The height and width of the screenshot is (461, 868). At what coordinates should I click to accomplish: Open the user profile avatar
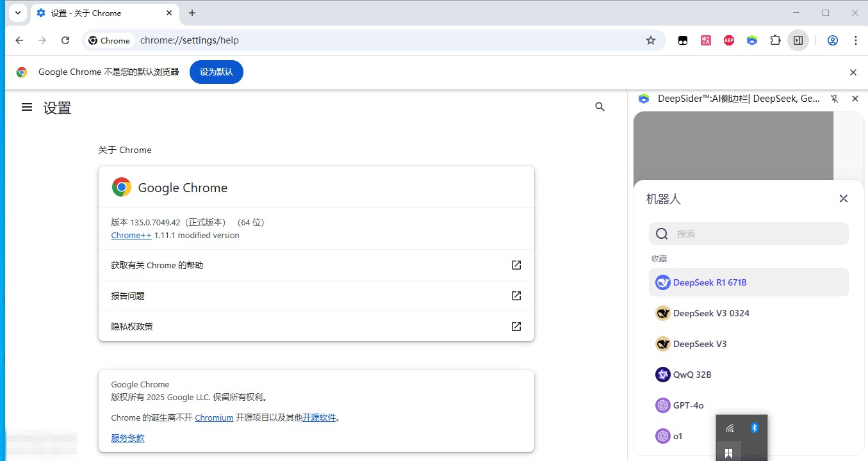[x=833, y=40]
